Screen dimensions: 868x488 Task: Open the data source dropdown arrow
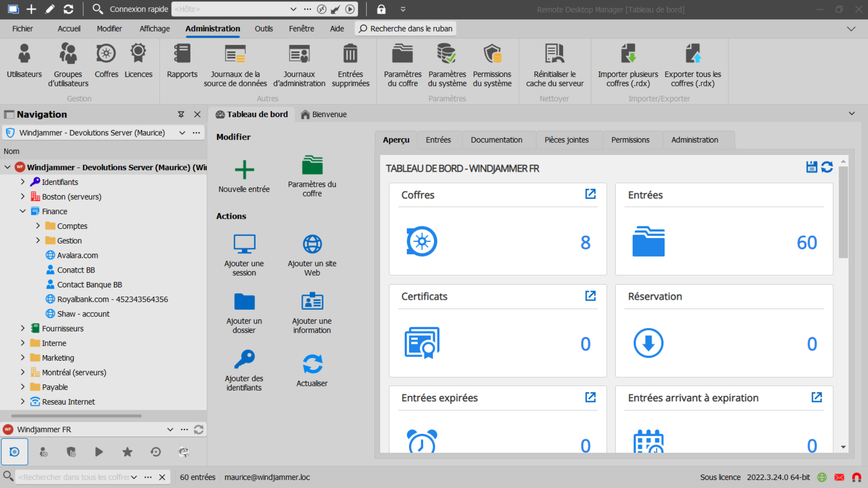click(x=182, y=133)
